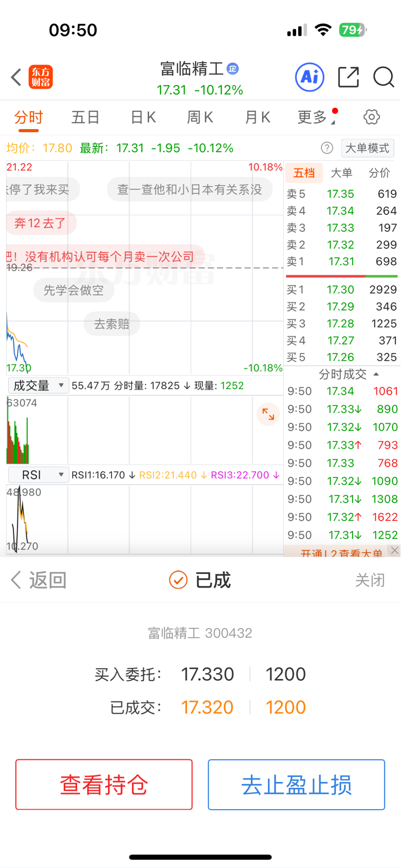Tap 关闭 to dismiss order panel
The width and height of the screenshot is (401, 868).
click(370, 580)
